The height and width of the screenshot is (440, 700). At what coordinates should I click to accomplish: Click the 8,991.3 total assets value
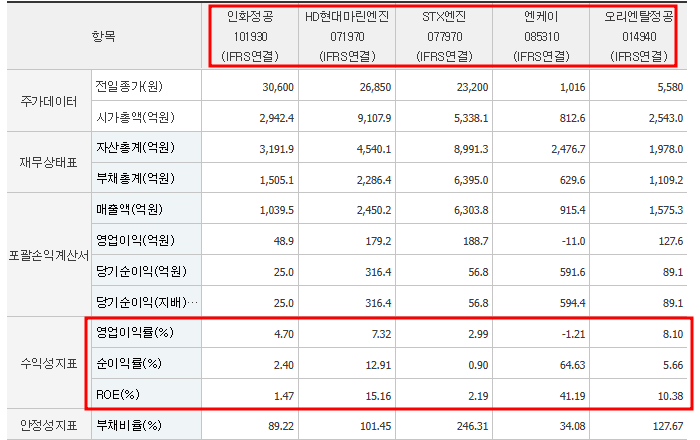(x=471, y=149)
